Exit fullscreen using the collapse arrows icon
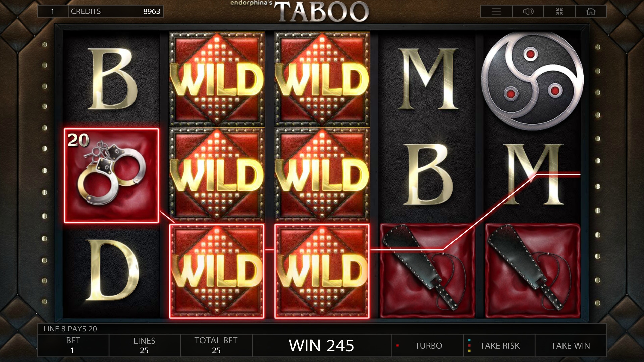The height and width of the screenshot is (362, 644). [x=559, y=11]
